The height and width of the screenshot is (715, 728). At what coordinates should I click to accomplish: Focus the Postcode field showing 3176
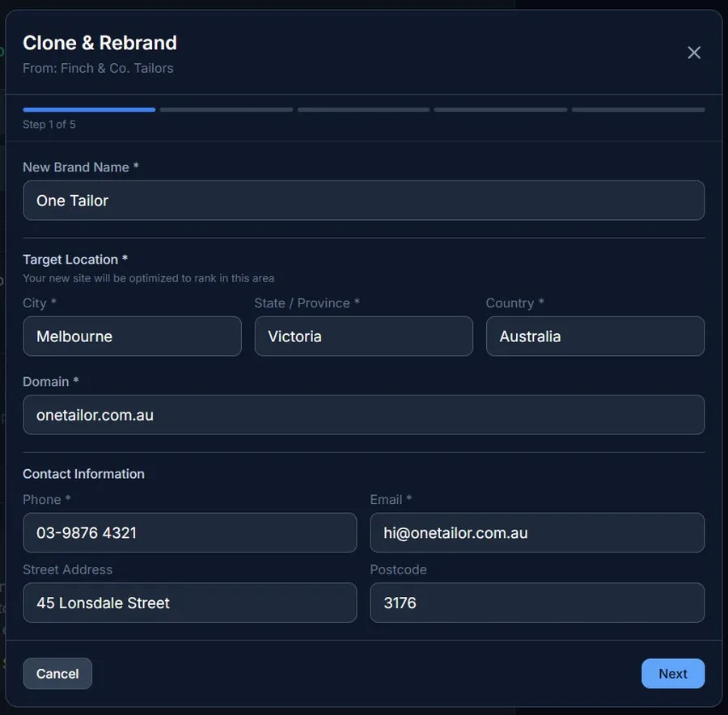[x=536, y=603]
